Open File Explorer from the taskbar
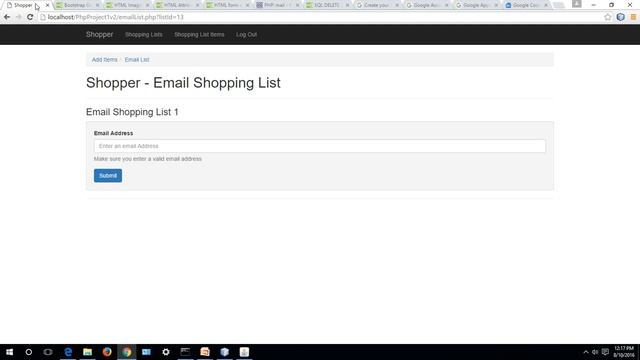The image size is (640, 360). pos(87,352)
